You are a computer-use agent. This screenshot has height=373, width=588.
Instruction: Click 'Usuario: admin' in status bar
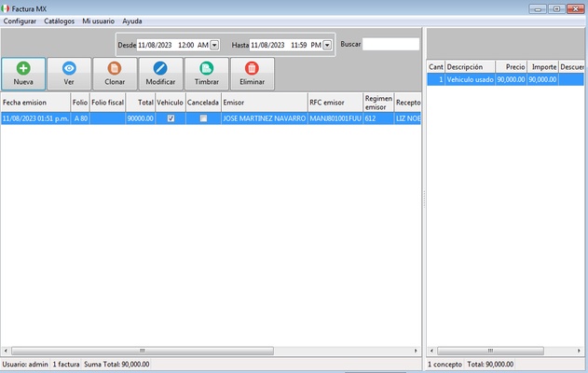(x=25, y=365)
